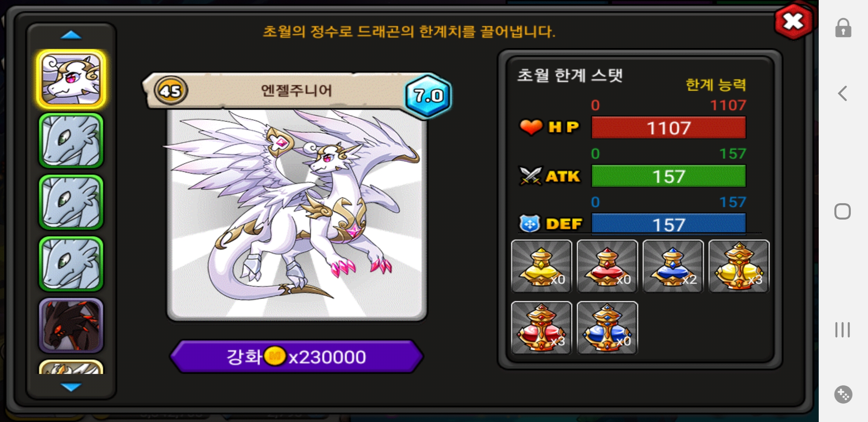The width and height of the screenshot is (868, 422).
Task: Tap the game controller tools icon
Action: pos(843,394)
